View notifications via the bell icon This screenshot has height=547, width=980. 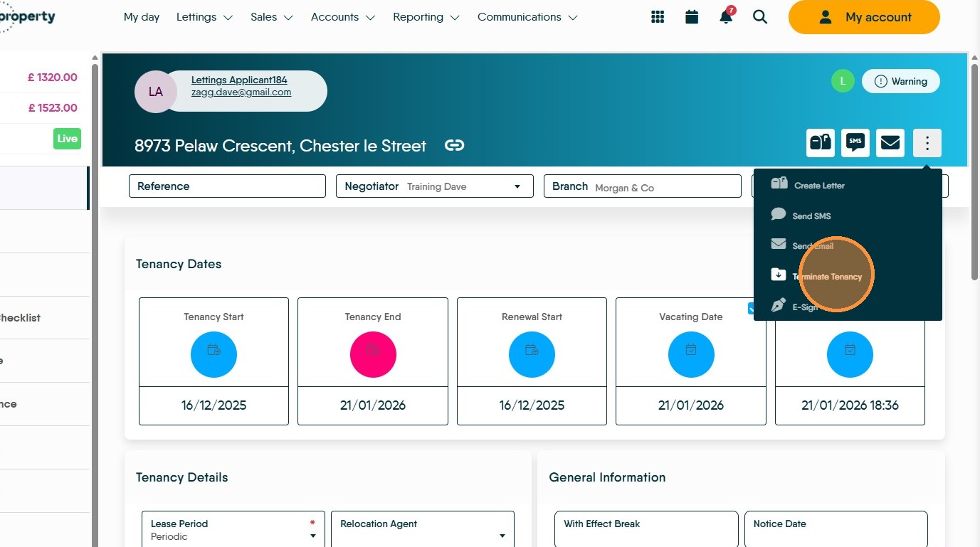pyautogui.click(x=727, y=16)
